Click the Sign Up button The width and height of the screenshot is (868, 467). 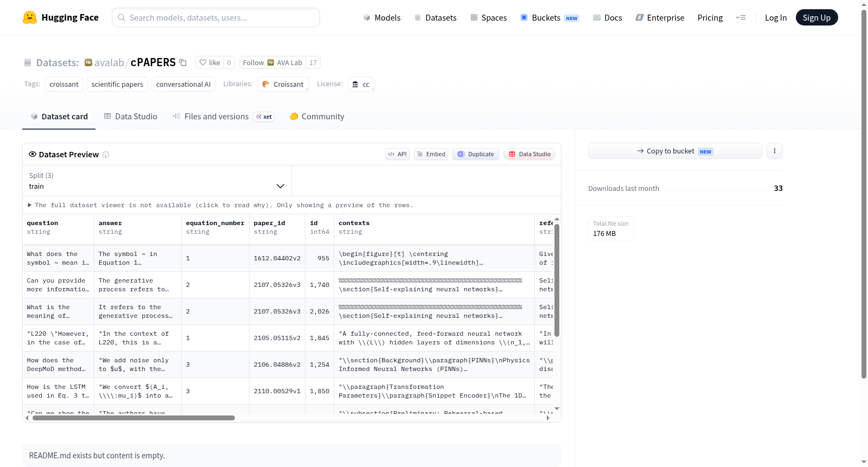817,17
